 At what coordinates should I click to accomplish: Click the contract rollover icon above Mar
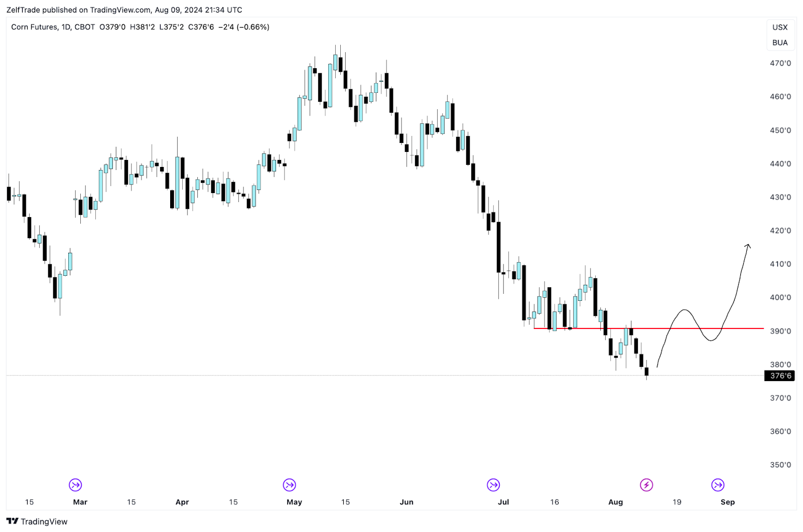pyautogui.click(x=75, y=485)
